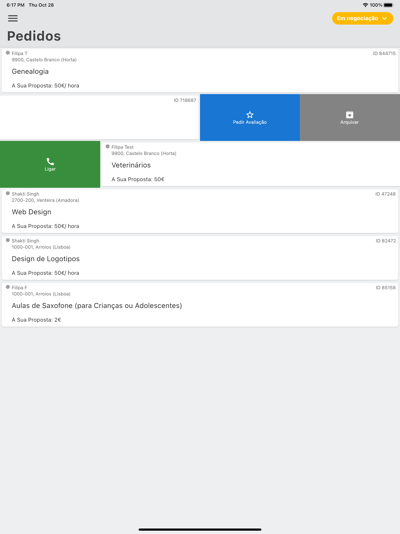Check the Wi-Fi status icon
The image size is (400, 534).
[x=365, y=5]
